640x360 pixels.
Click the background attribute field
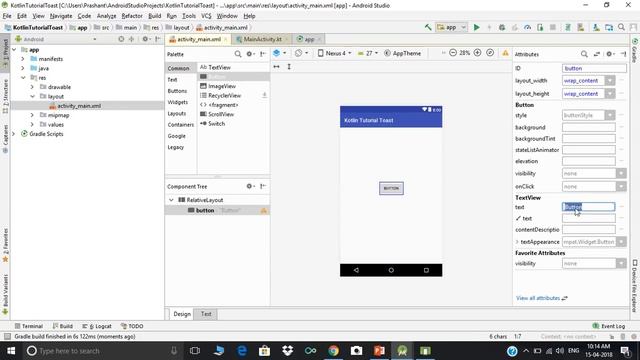[589, 127]
